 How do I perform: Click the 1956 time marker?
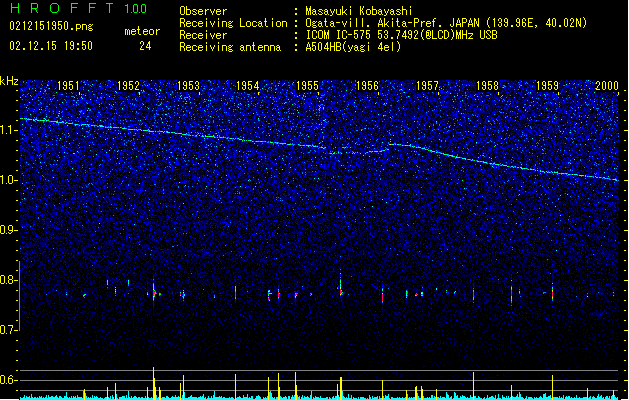pyautogui.click(x=367, y=86)
